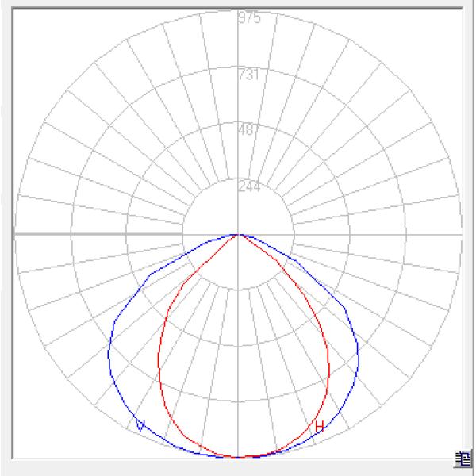
Task: Click the center origin of the polar plot
Action: pos(239,235)
